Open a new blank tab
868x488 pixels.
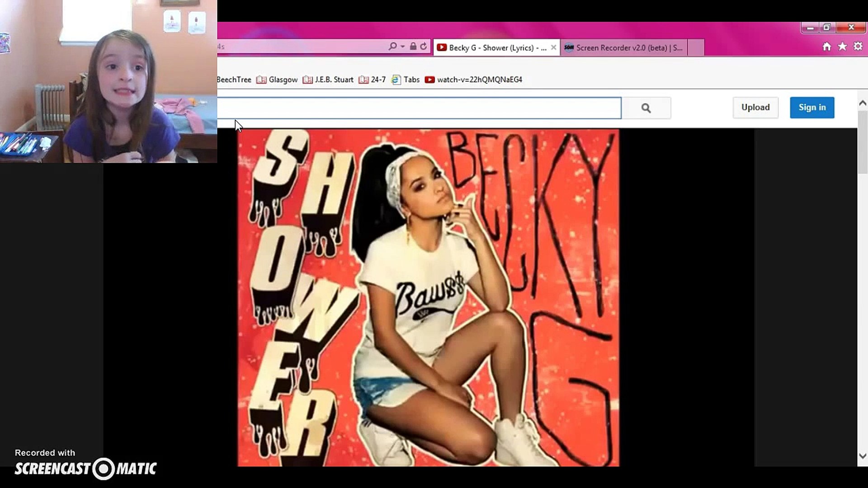tap(696, 47)
